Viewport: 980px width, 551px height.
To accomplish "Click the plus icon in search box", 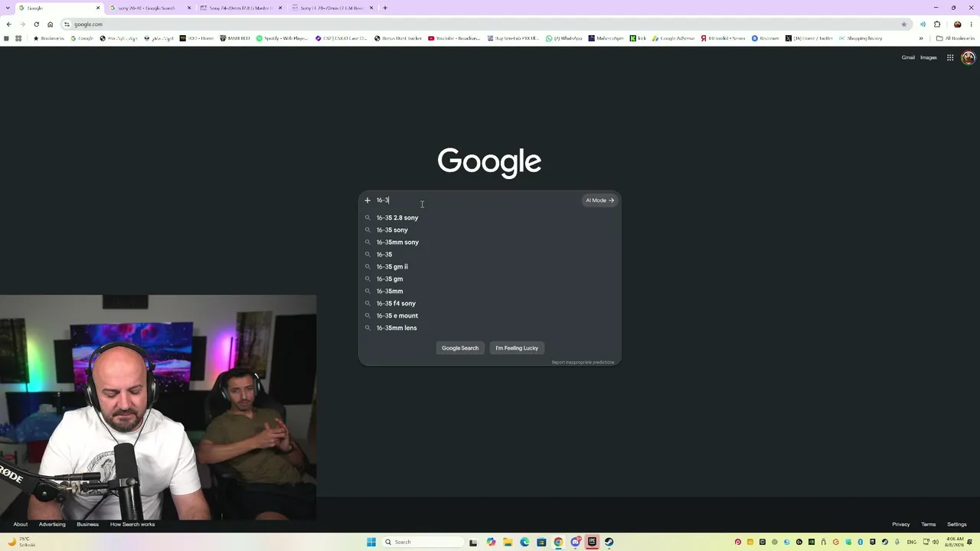I will coord(367,201).
